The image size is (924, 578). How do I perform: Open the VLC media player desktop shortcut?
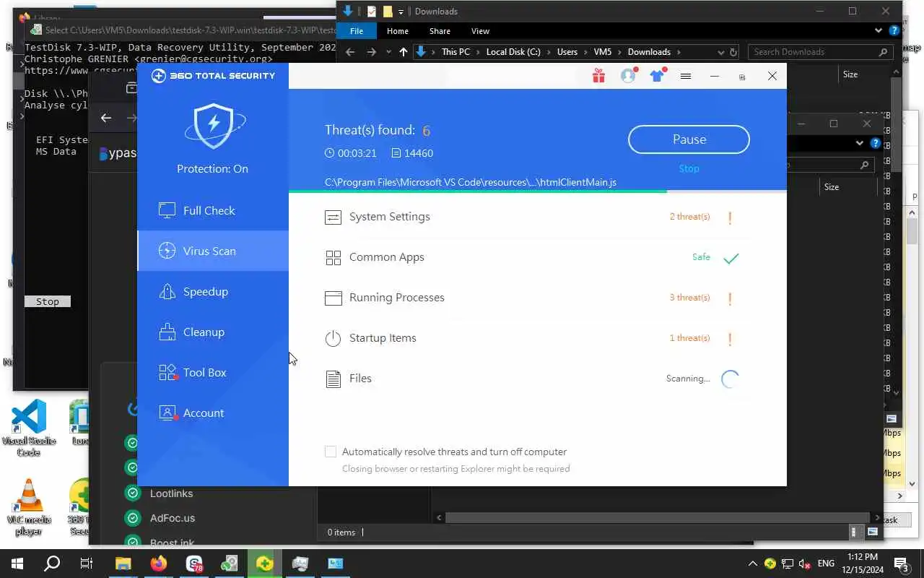click(x=29, y=507)
